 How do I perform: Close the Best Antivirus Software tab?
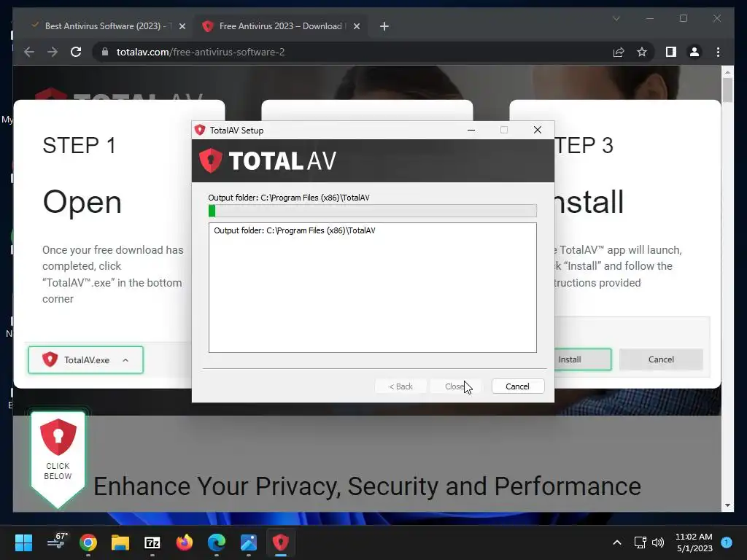pos(182,26)
